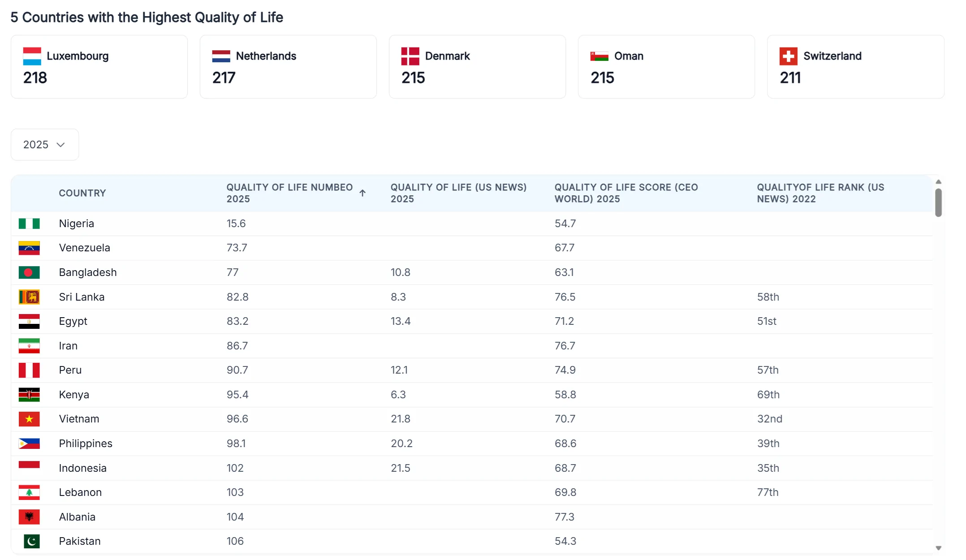
Task: Click the scroll down arrow of table
Action: pos(938,548)
